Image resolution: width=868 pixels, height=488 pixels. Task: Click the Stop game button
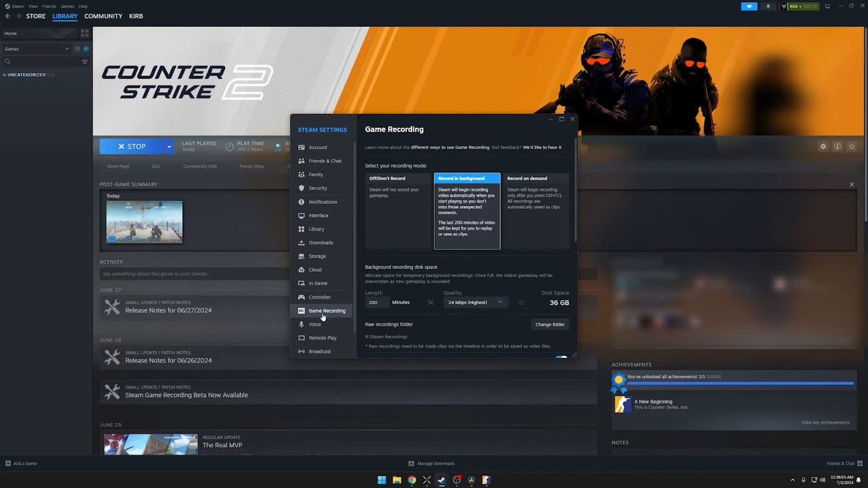pyautogui.click(x=132, y=146)
